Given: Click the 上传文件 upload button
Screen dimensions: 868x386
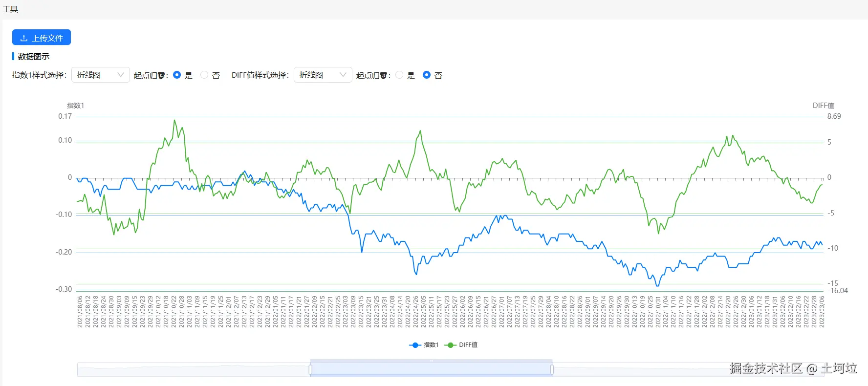Looking at the screenshot, I should coord(42,37).
